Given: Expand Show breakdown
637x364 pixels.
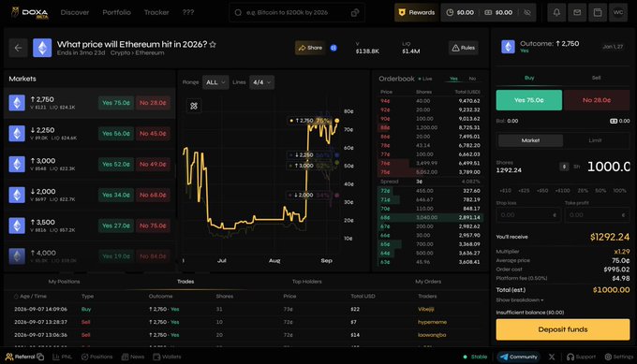Looking at the screenshot, I should (x=519, y=300).
